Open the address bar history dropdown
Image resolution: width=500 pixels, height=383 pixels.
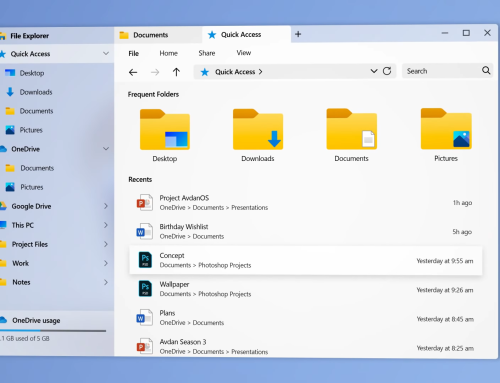click(x=374, y=71)
